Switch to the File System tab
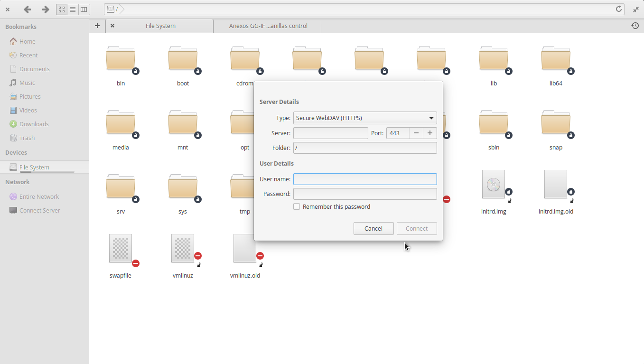This screenshot has height=364, width=644. (x=159, y=26)
